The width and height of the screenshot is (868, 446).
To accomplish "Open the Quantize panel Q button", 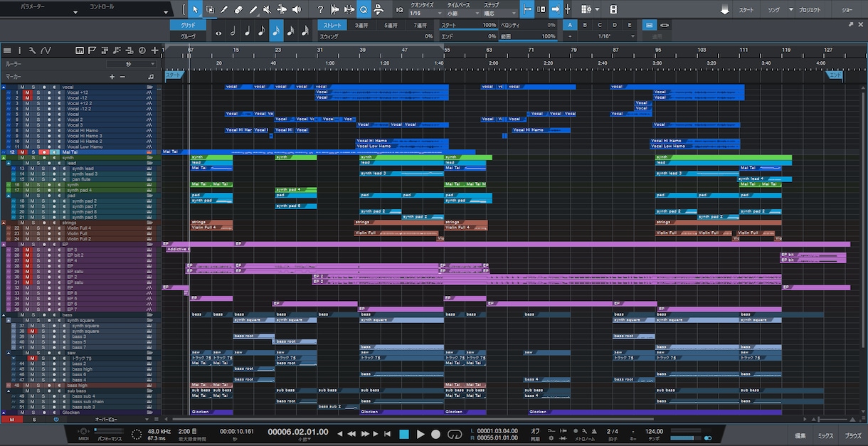I will [364, 9].
